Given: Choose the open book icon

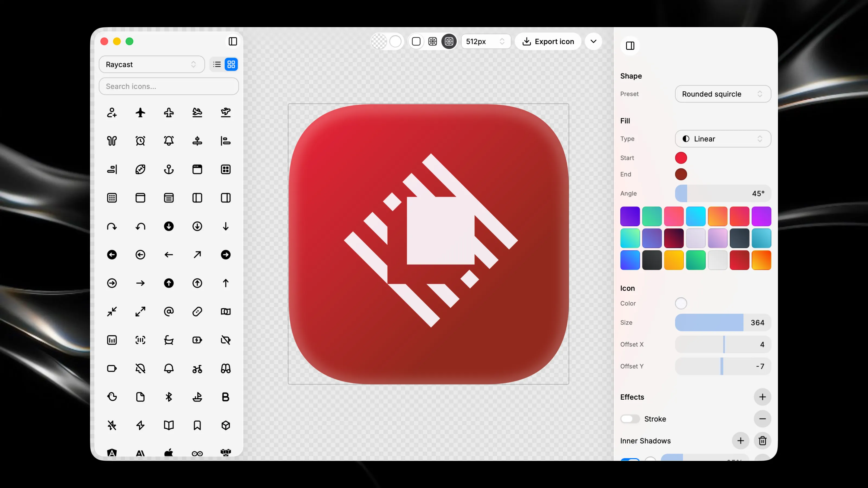Looking at the screenshot, I should (x=169, y=425).
